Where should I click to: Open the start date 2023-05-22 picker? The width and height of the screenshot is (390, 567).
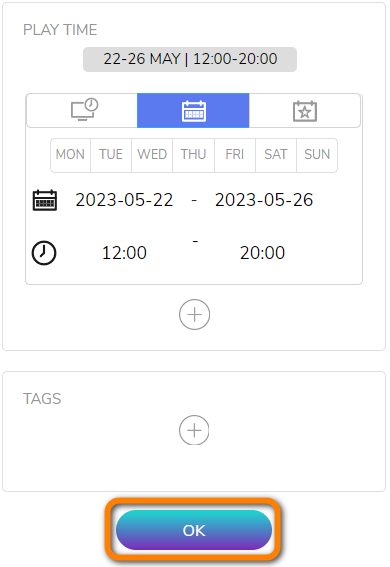[x=124, y=200]
